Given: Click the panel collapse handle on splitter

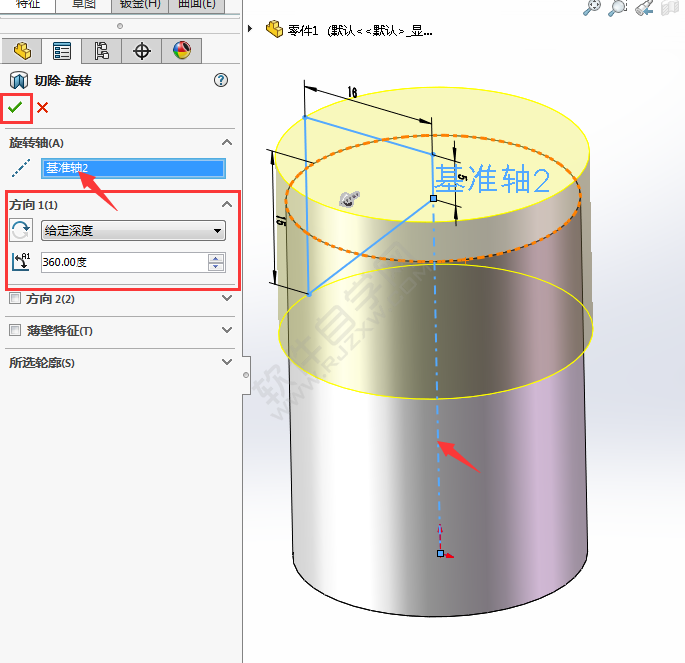Looking at the screenshot, I should pyautogui.click(x=246, y=375).
